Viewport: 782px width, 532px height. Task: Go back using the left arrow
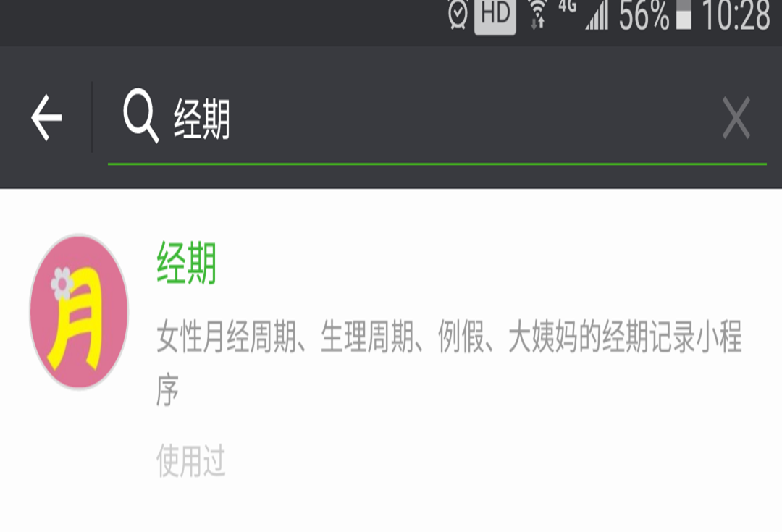(x=46, y=118)
